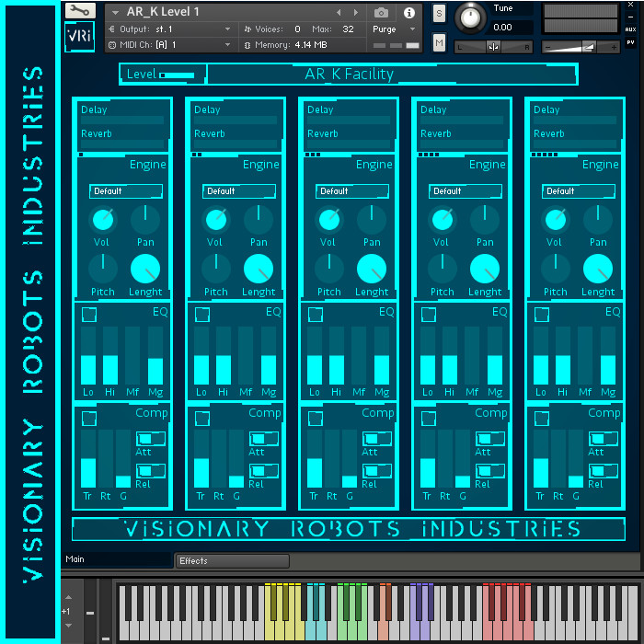Enable EQ on the first strip
644x644 pixels.
tap(89, 315)
